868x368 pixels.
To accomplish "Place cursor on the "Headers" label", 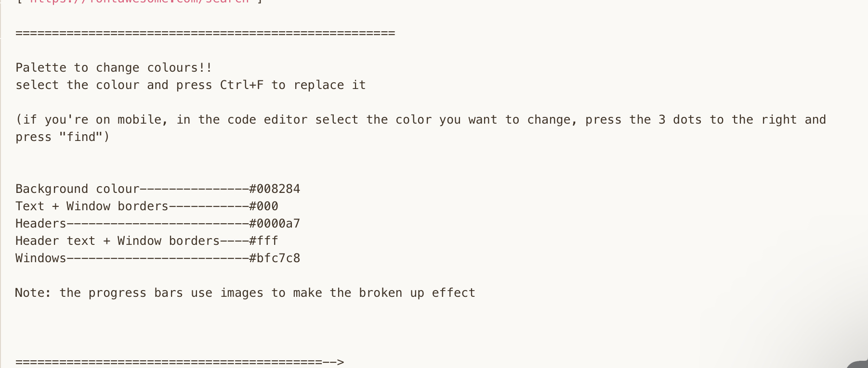I will click(x=40, y=224).
